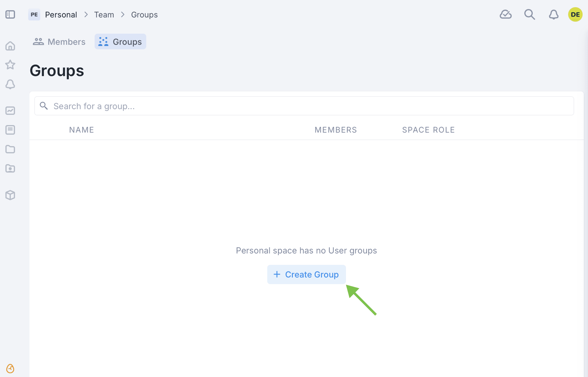
Task: Click the cloud sync status icon
Action: [x=505, y=14]
